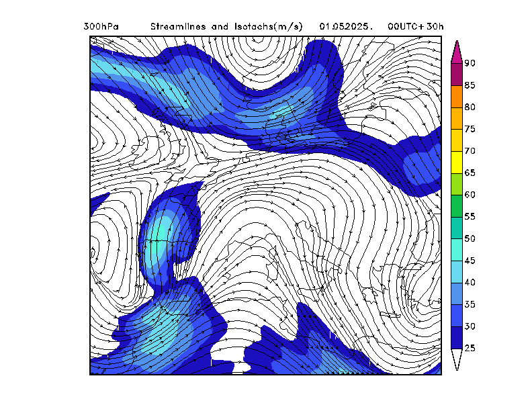The image size is (532, 411).
Task: Select the orange 80-85 color band
Action: pyautogui.click(x=457, y=96)
